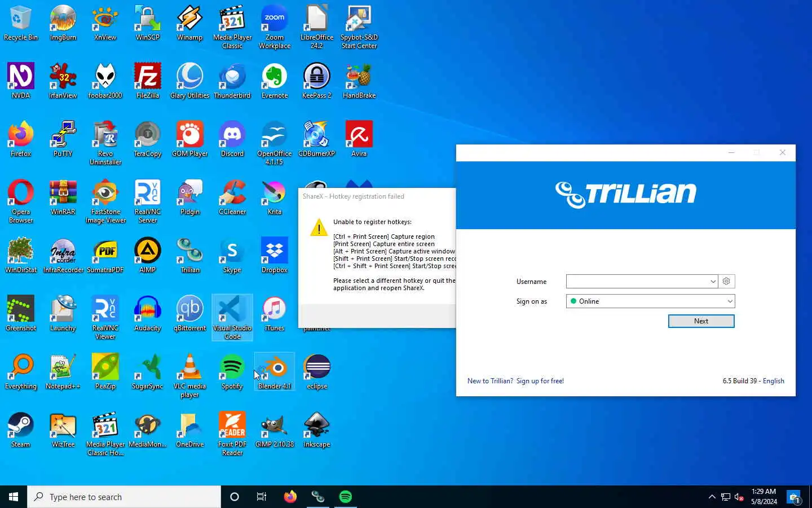
Task: Select the Recycle Bin desktop icon
Action: point(21,23)
